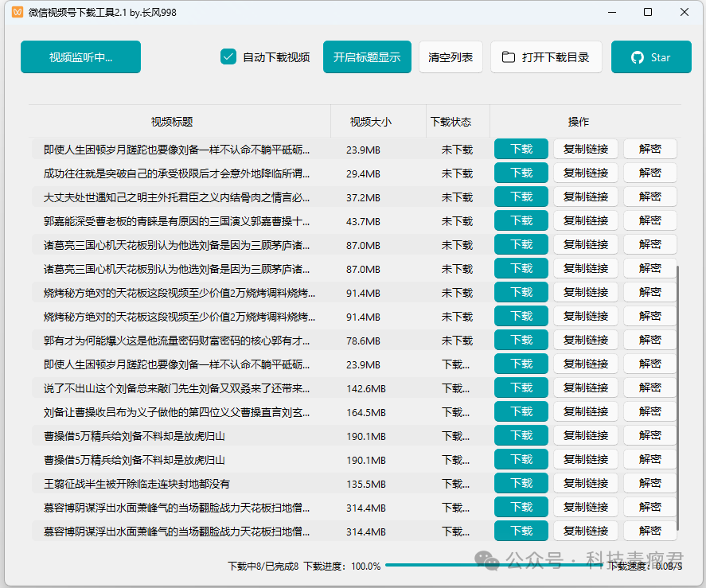This screenshot has height=588, width=706.
Task: Click the 视频监听中... button
Action: [80, 57]
